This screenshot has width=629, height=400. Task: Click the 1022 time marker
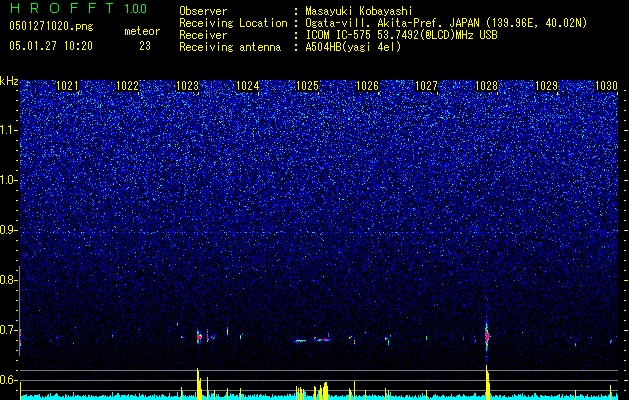[127, 86]
